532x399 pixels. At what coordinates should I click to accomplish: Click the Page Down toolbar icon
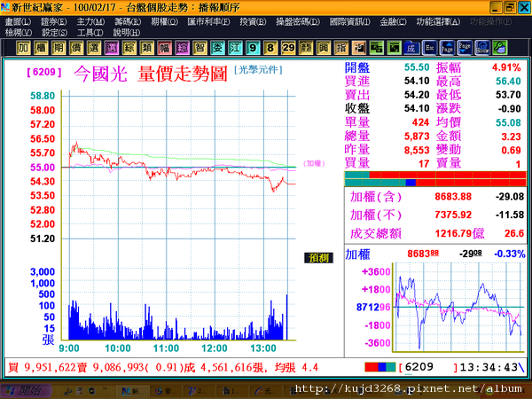465,48
